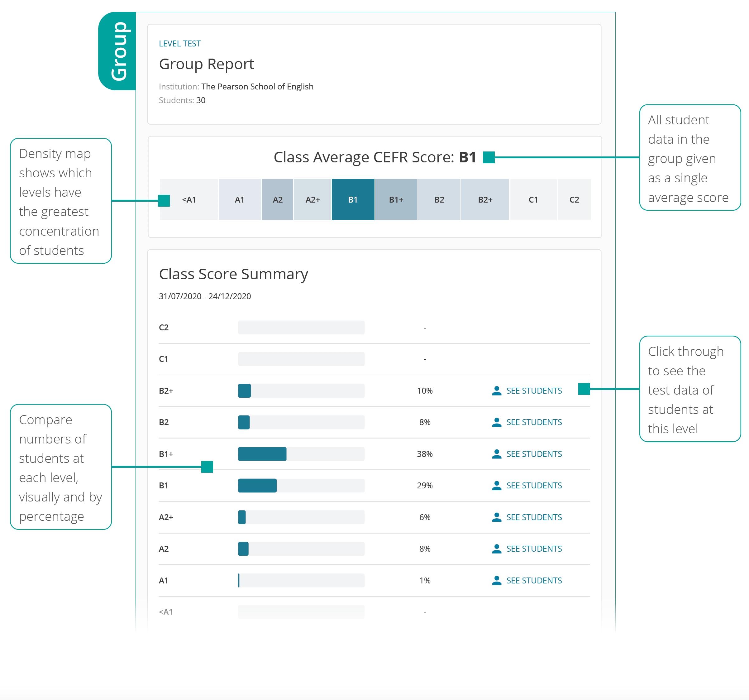The width and height of the screenshot is (749, 700).
Task: Click person icon in A2+ row
Action: 497,518
